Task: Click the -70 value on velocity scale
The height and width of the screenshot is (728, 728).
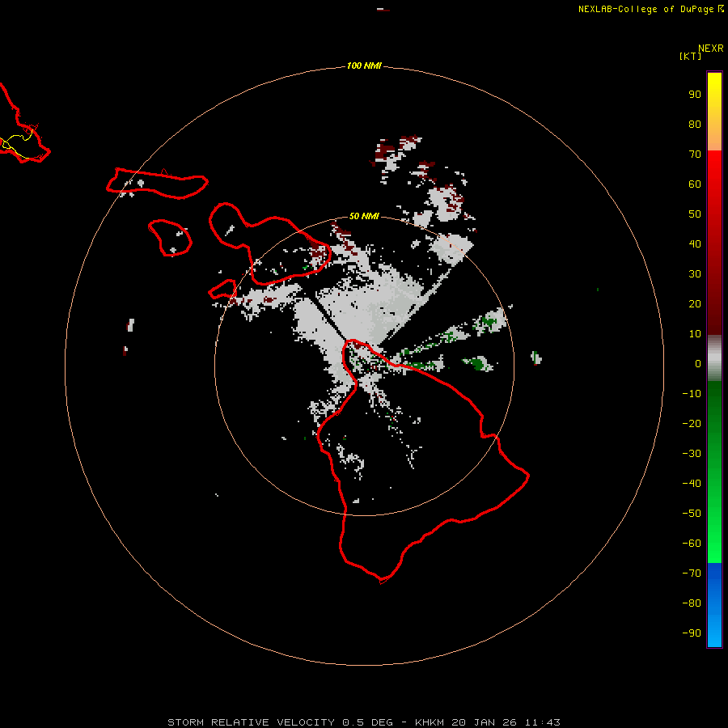Action: click(692, 574)
